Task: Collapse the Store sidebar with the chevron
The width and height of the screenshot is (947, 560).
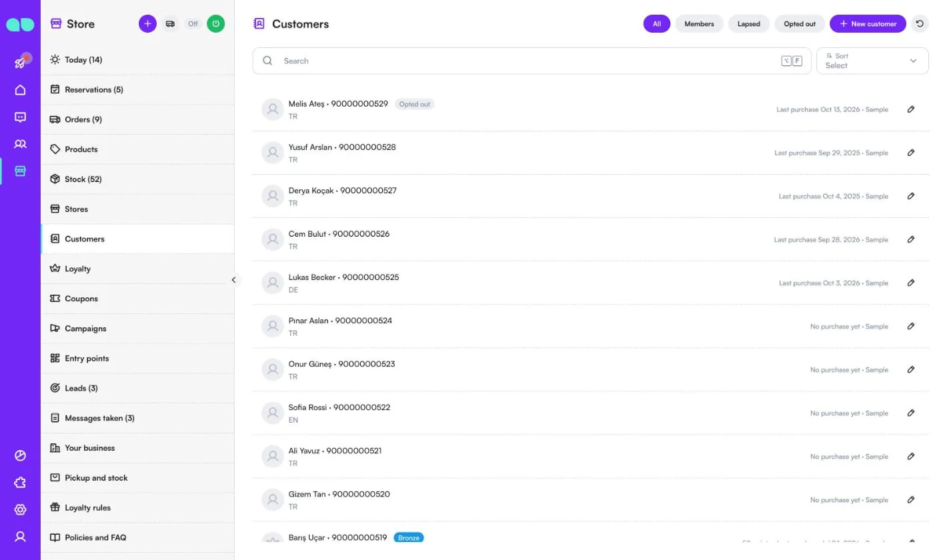Action: pos(233,280)
